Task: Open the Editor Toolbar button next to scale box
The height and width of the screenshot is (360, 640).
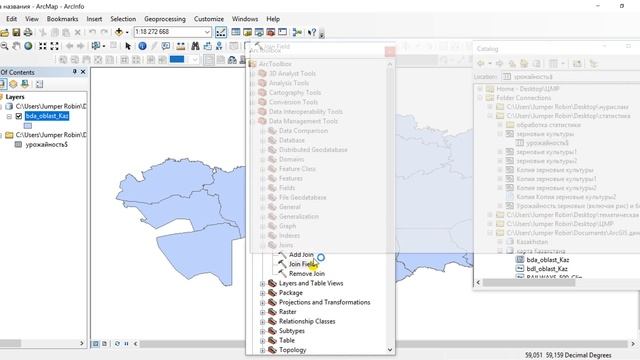Action: (221, 32)
